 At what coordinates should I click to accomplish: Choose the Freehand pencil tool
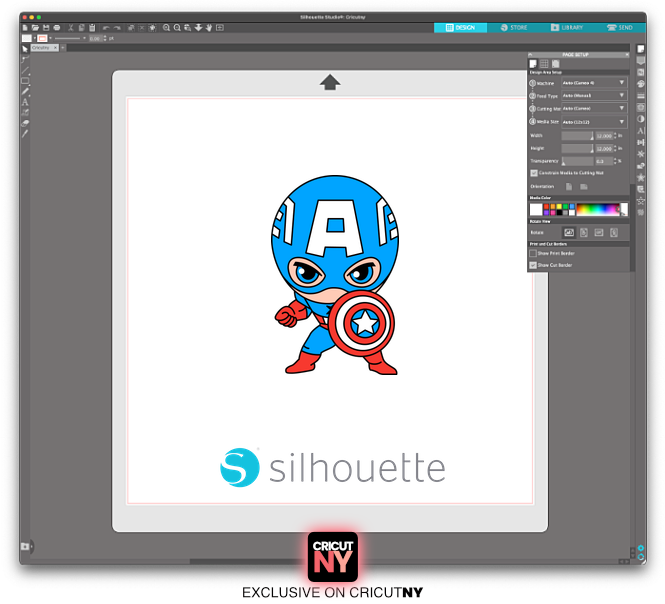click(x=25, y=92)
